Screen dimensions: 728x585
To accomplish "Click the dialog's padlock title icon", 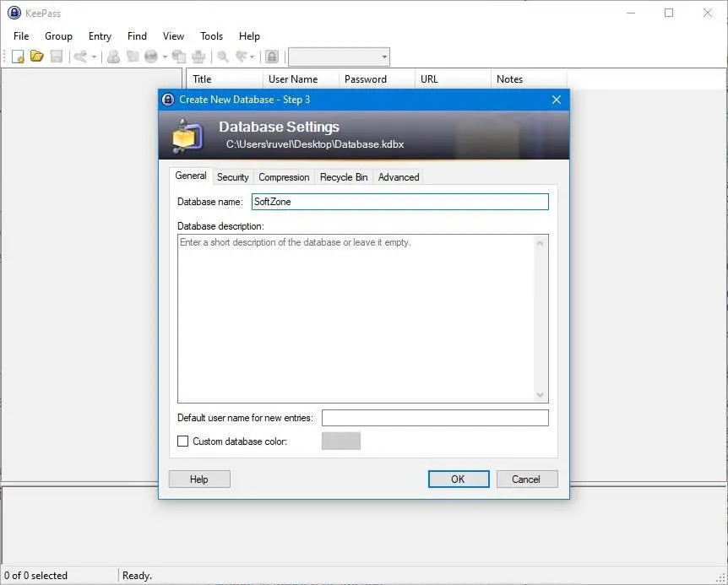I will point(168,100).
